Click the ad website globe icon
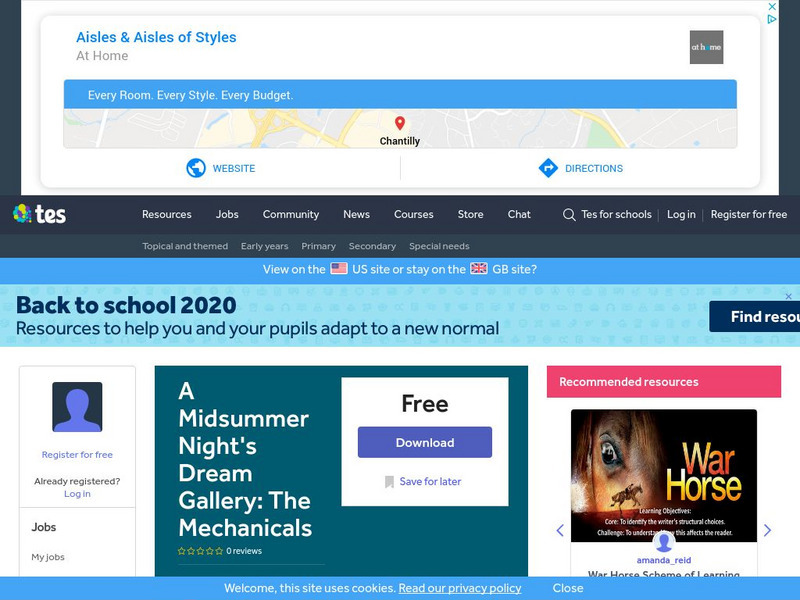This screenshot has width=800, height=600. [x=195, y=168]
